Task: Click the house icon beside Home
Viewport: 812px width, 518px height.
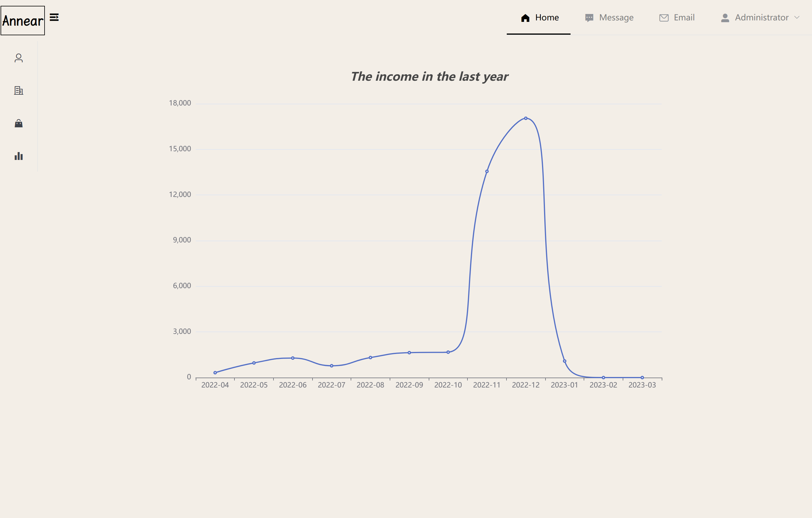Action: pyautogui.click(x=525, y=17)
